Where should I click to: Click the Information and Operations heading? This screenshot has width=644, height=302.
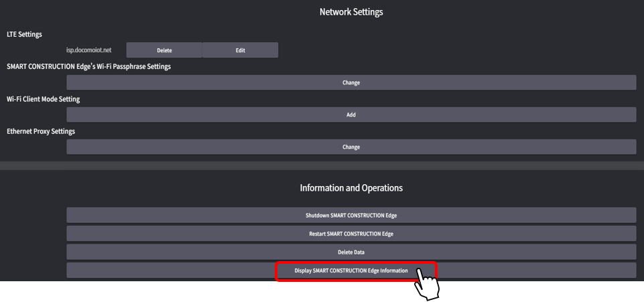tap(351, 188)
